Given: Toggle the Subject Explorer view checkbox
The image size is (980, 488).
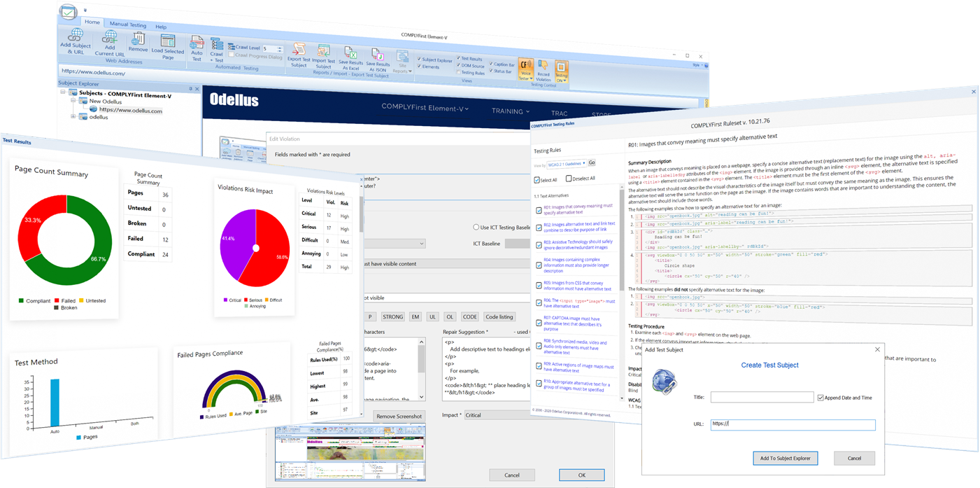Looking at the screenshot, I should click(x=419, y=60).
